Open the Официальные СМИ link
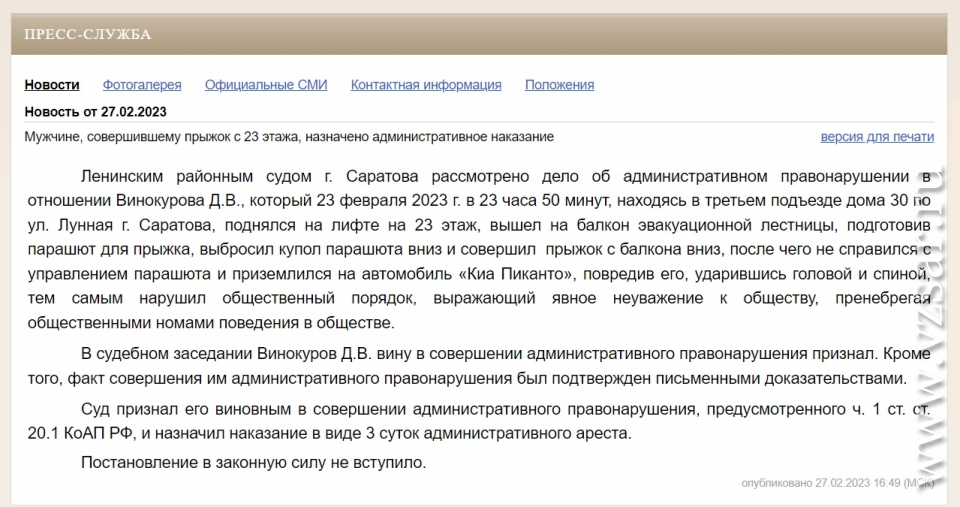Viewport: 960px width, 507px height. (266, 85)
